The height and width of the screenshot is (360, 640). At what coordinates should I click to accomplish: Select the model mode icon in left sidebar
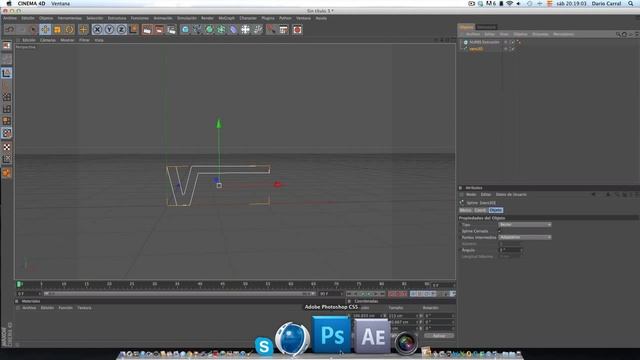click(7, 73)
